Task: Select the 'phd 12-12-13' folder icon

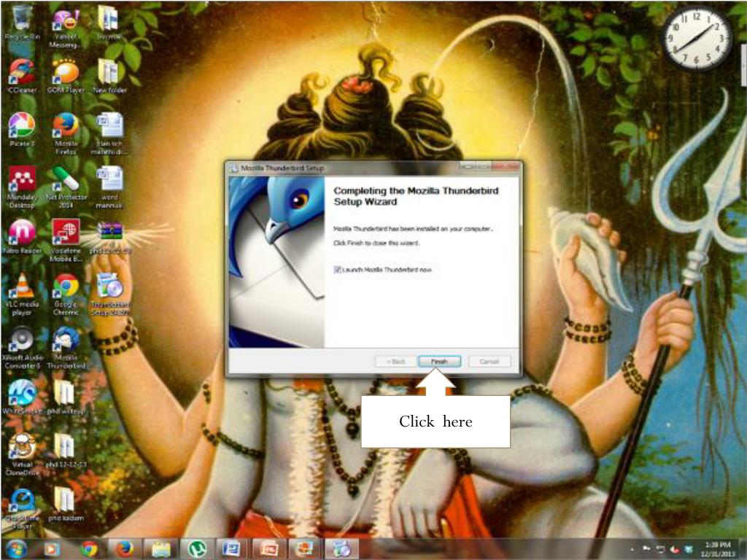Action: [x=65, y=451]
